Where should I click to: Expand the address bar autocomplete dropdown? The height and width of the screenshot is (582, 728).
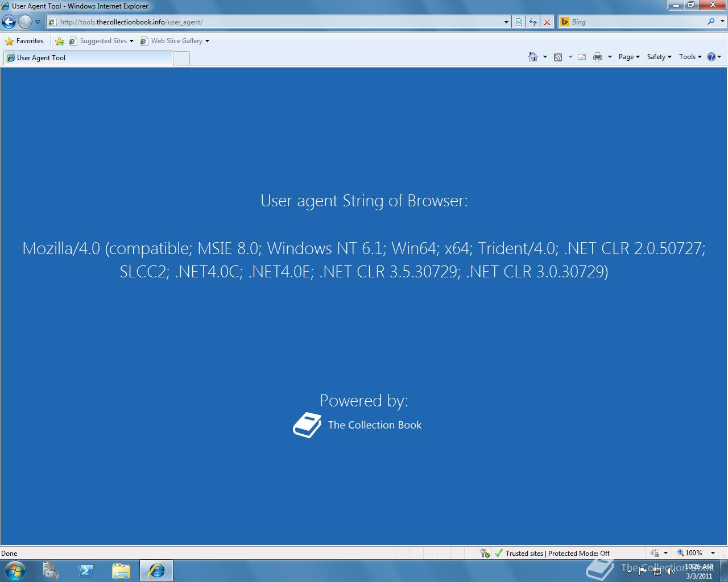[506, 22]
